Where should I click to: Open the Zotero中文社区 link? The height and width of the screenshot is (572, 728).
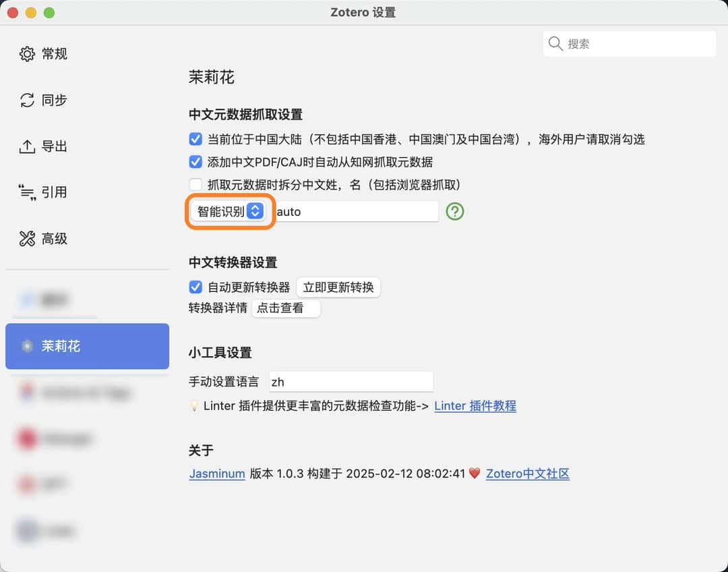(527, 474)
